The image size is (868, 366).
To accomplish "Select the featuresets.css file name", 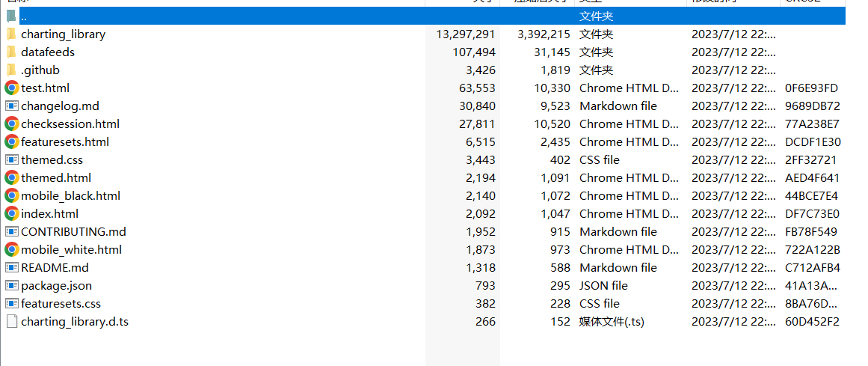I will click(61, 304).
